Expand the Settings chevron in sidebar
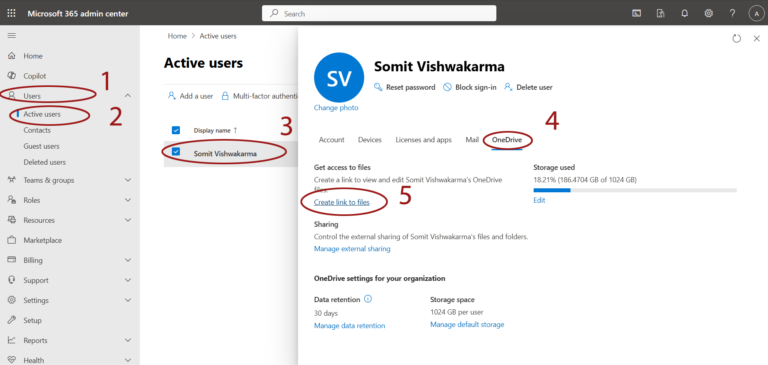Screen dimensions: 768x365 (128, 300)
